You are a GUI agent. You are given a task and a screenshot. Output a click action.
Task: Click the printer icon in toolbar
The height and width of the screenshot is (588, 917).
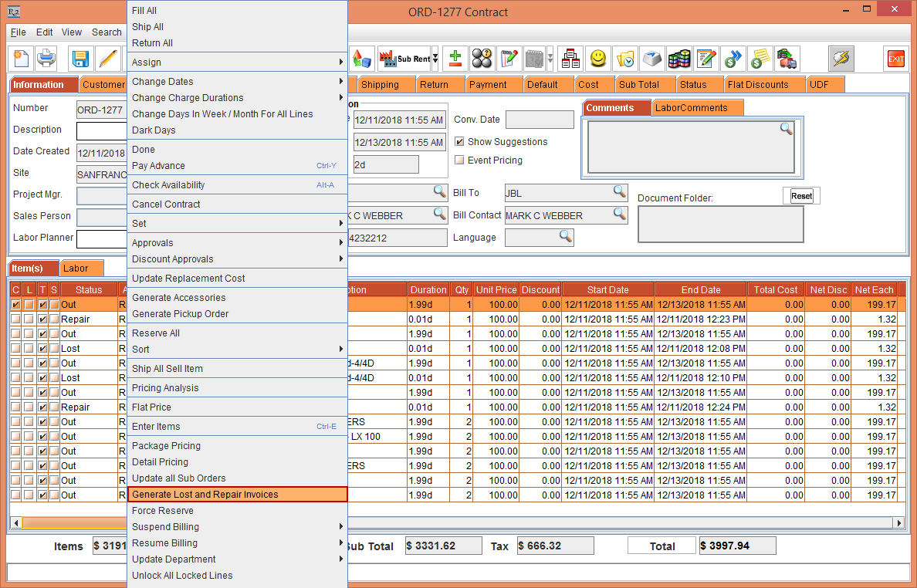coord(46,59)
